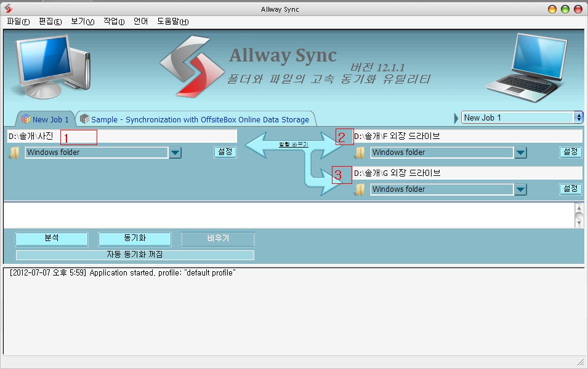This screenshot has width=588, height=369.
Task: Click the up arrow of the results scrollbar
Action: tap(579, 208)
